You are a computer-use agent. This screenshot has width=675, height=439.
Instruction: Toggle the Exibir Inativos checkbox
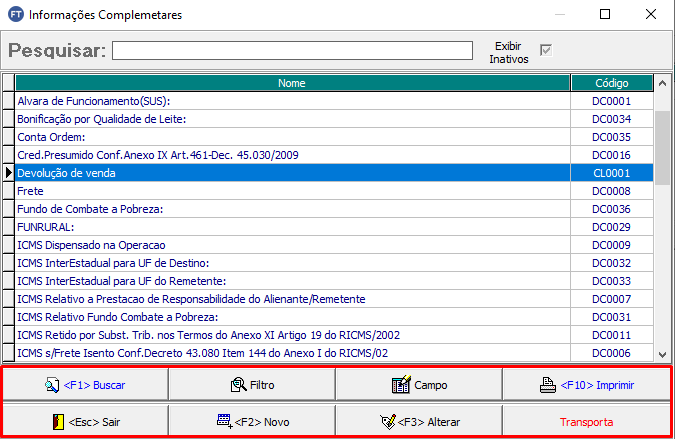[546, 50]
